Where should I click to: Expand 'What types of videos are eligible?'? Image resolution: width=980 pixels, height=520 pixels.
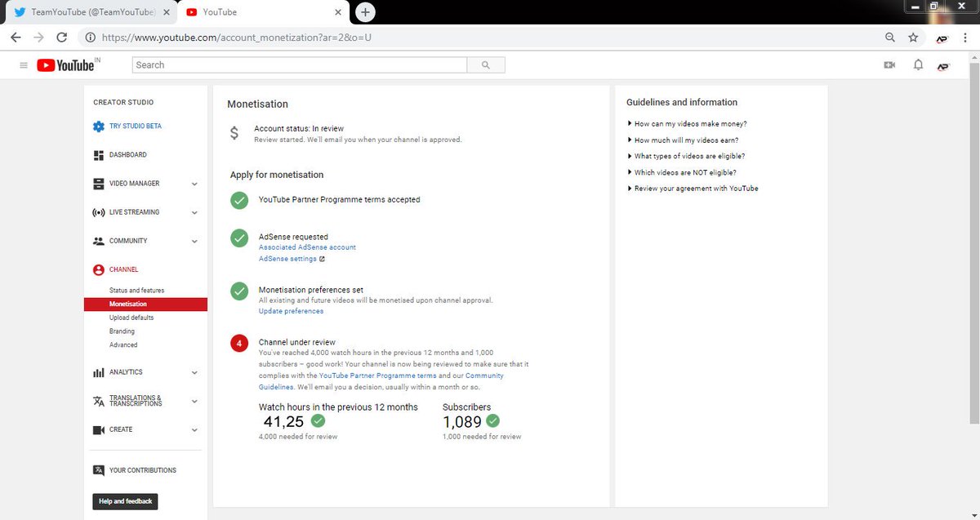coord(686,156)
